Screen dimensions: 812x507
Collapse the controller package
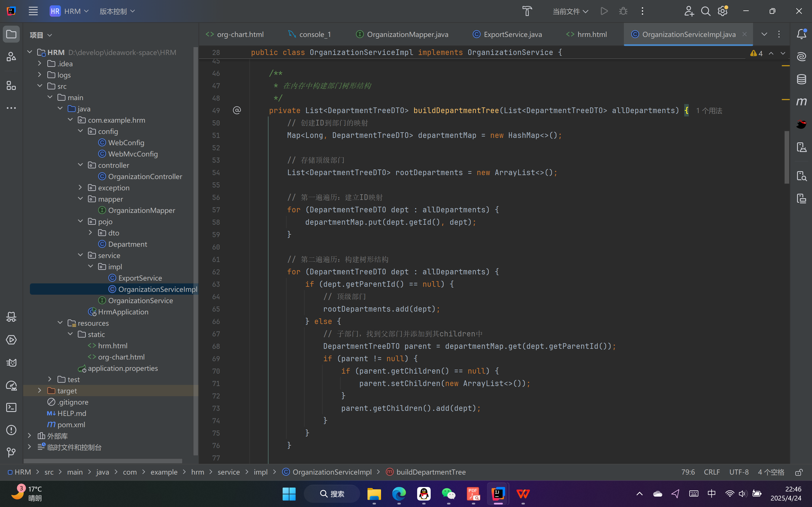point(80,165)
